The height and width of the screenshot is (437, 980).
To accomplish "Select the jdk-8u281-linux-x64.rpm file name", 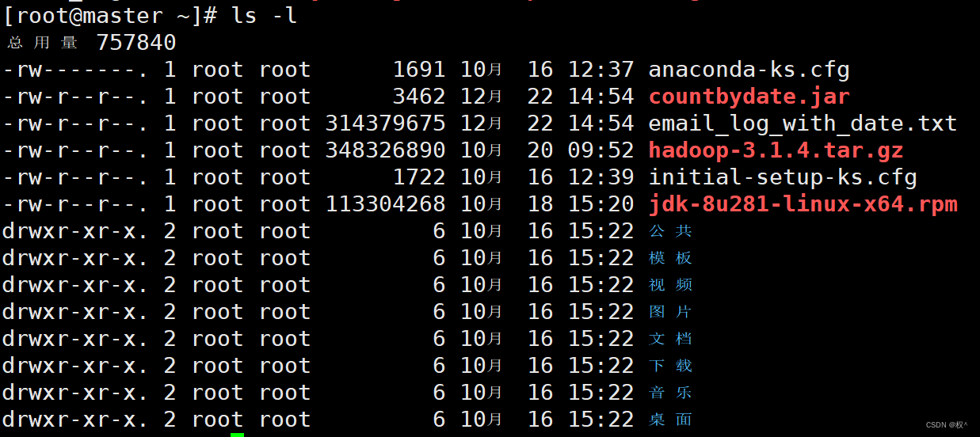I will coord(803,205).
